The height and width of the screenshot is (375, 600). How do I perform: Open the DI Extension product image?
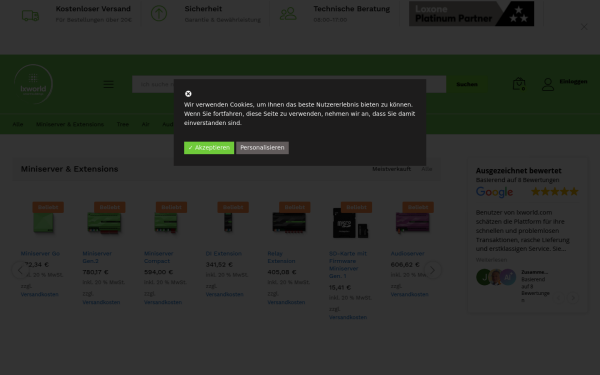point(228,223)
